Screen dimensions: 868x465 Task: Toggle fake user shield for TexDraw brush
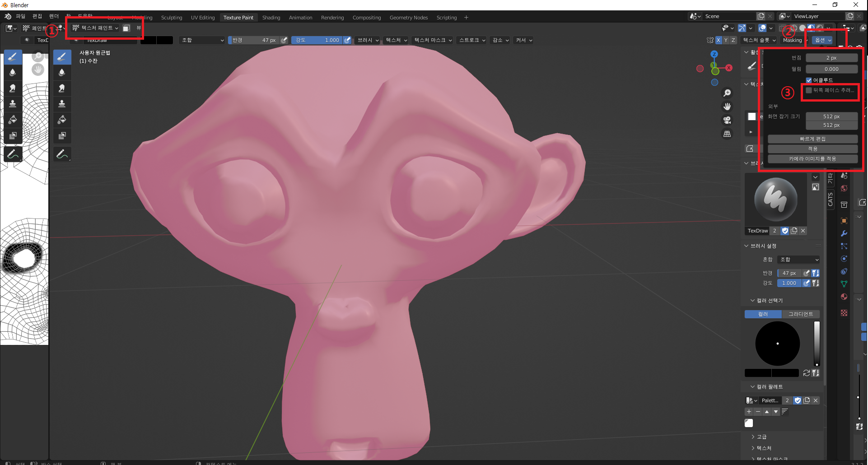pyautogui.click(x=785, y=231)
